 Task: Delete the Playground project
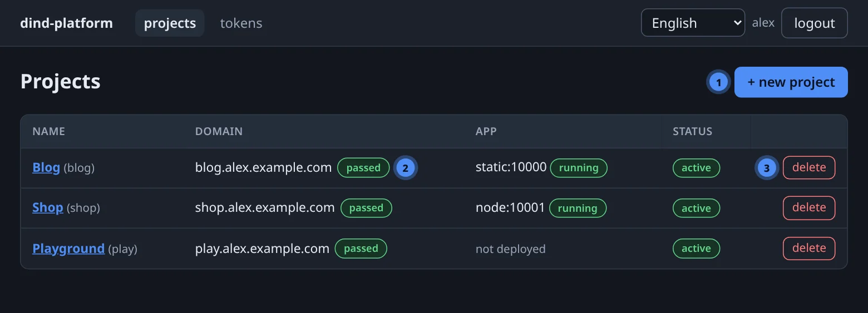coord(809,249)
